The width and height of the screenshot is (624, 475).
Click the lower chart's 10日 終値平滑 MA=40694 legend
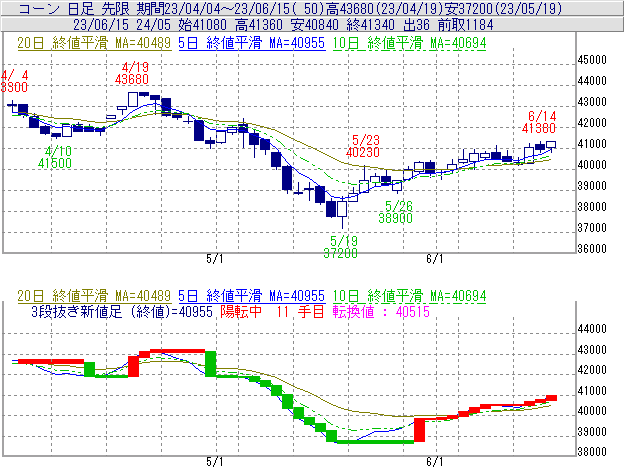[x=410, y=296]
